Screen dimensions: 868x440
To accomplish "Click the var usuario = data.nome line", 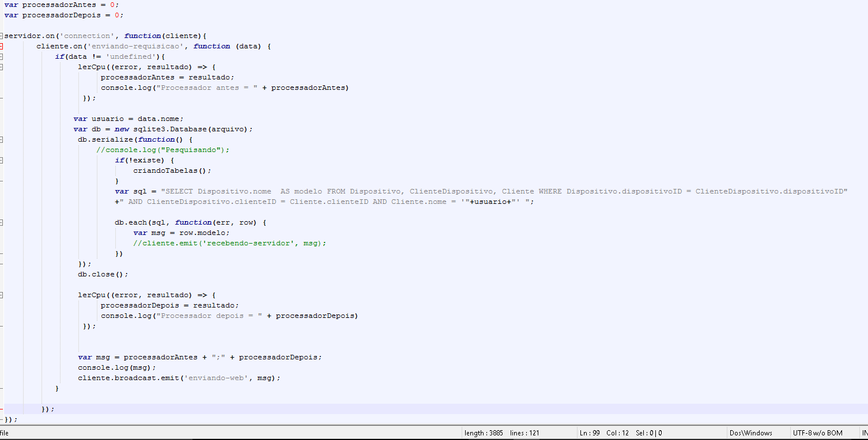I will pyautogui.click(x=129, y=119).
